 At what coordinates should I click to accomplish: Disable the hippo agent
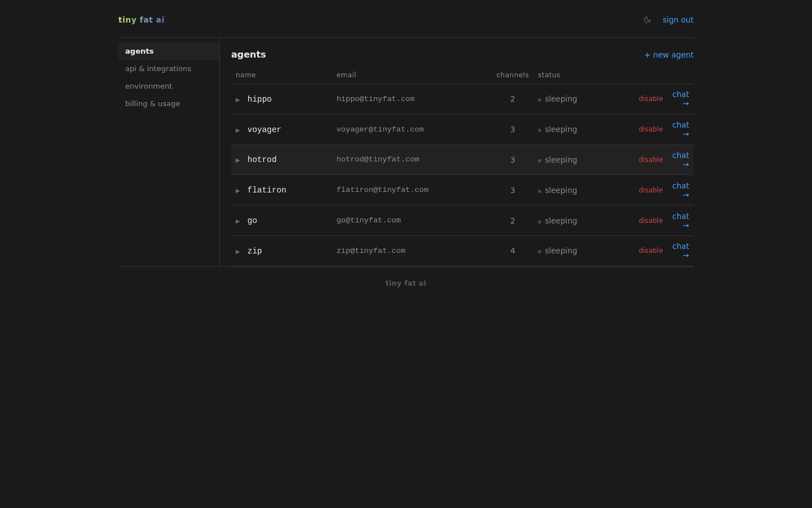tap(651, 98)
